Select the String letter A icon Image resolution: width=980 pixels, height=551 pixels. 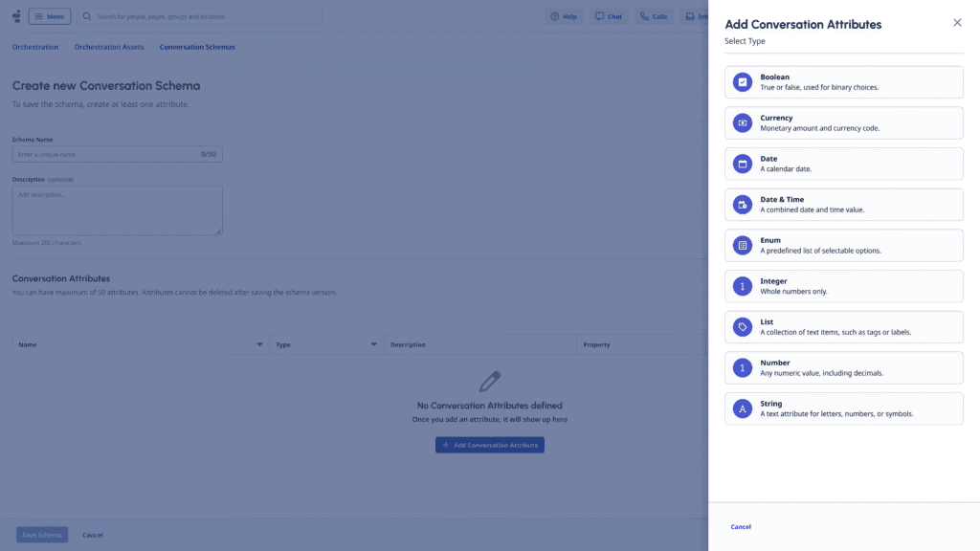[x=742, y=408]
